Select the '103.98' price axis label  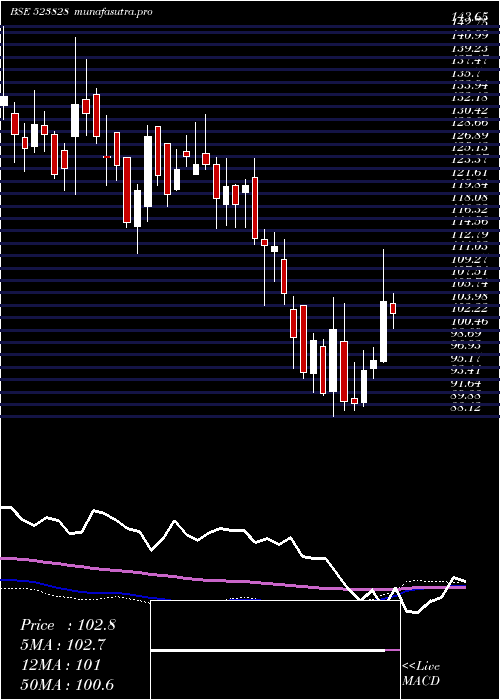click(470, 296)
